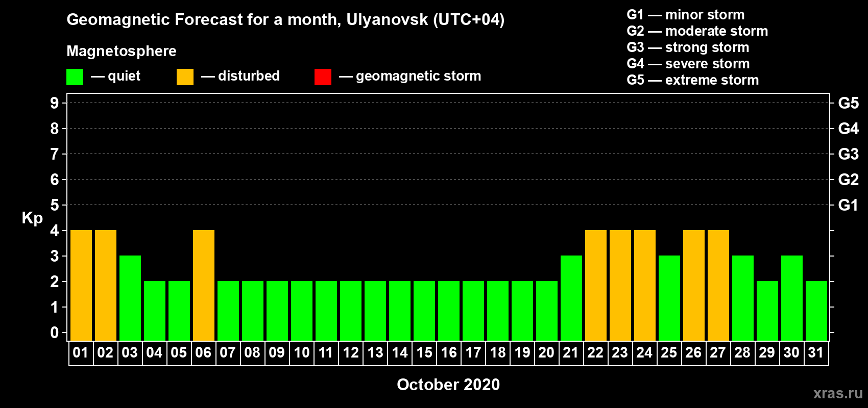
Task: Click the green quiet legend swatch
Action: (75, 77)
